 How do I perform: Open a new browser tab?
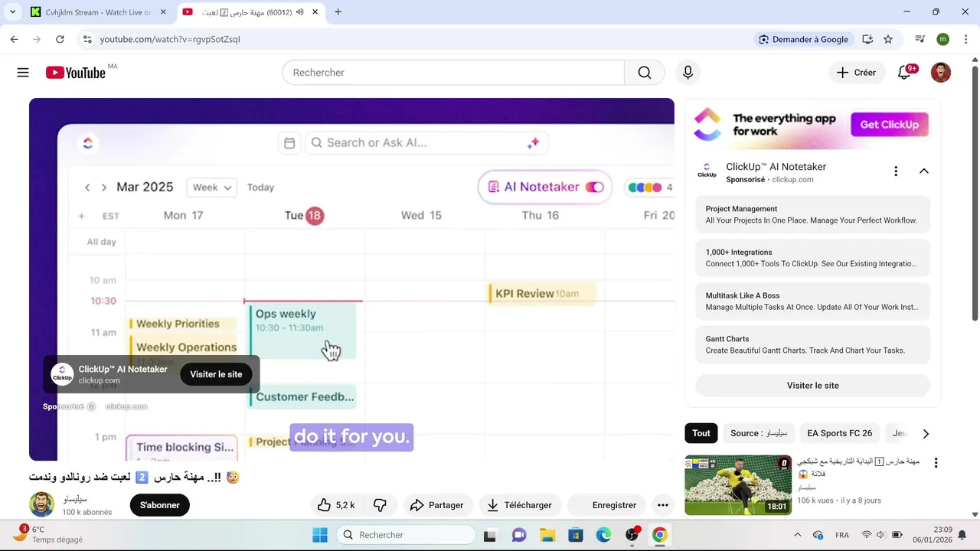point(338,12)
